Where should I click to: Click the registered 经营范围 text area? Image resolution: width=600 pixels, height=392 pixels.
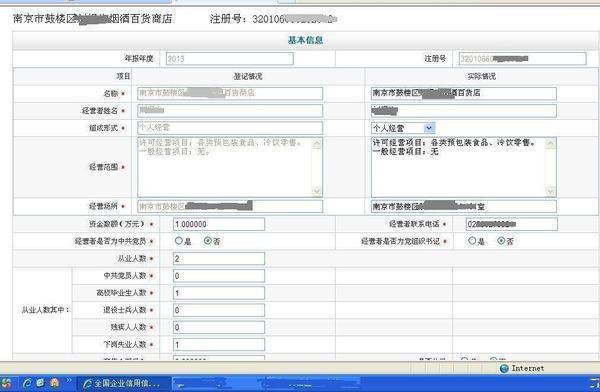pyautogui.click(x=230, y=167)
